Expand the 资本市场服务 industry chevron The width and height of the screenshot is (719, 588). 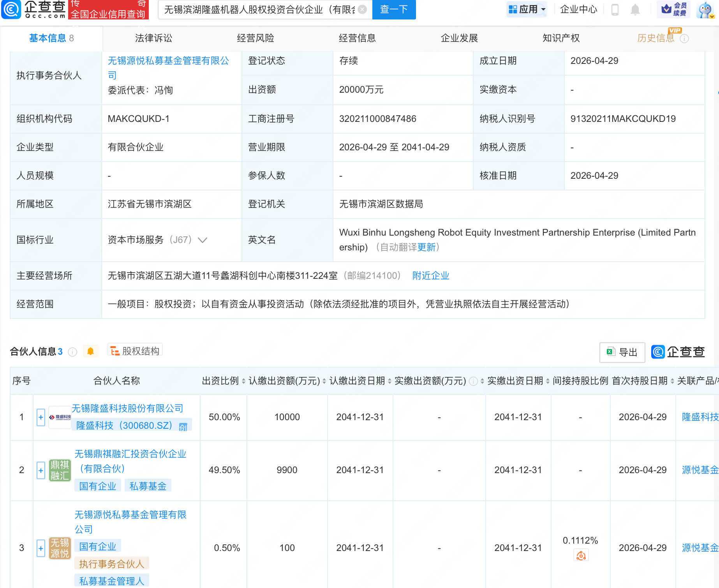203,240
